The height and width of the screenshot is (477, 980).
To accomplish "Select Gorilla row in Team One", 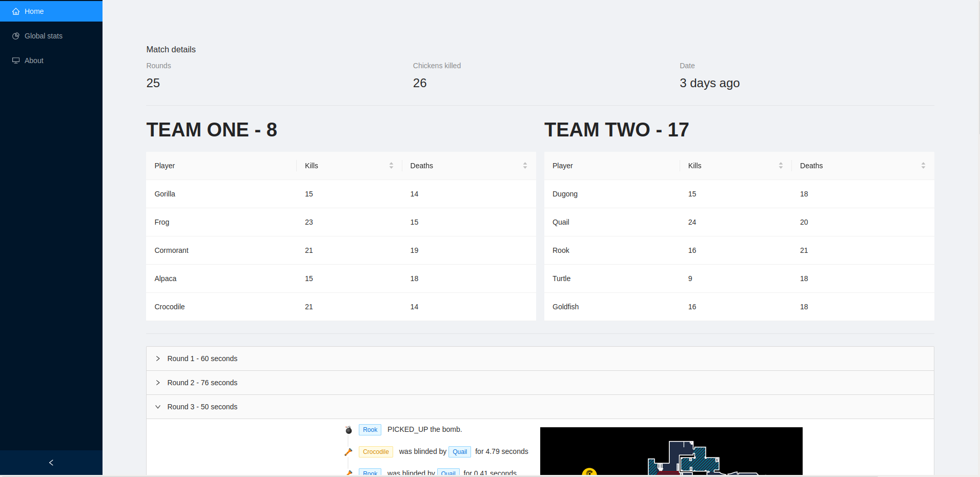I will [341, 194].
